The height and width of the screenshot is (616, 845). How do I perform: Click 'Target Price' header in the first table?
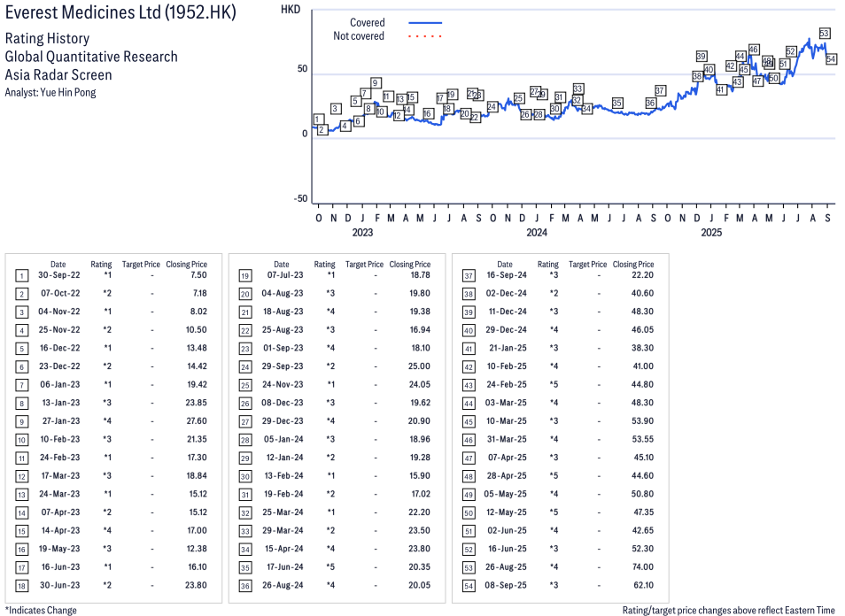(141, 265)
